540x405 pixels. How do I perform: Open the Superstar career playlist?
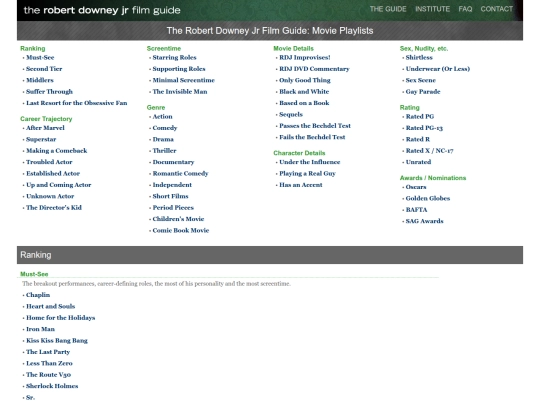[41, 139]
